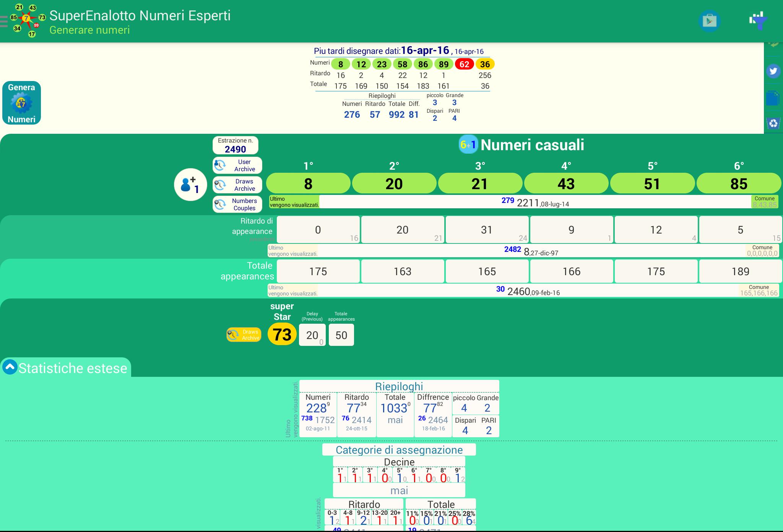Image resolution: width=783 pixels, height=532 pixels.
Task: Tap the 6+1 Numeri casuali badge
Action: [x=468, y=144]
